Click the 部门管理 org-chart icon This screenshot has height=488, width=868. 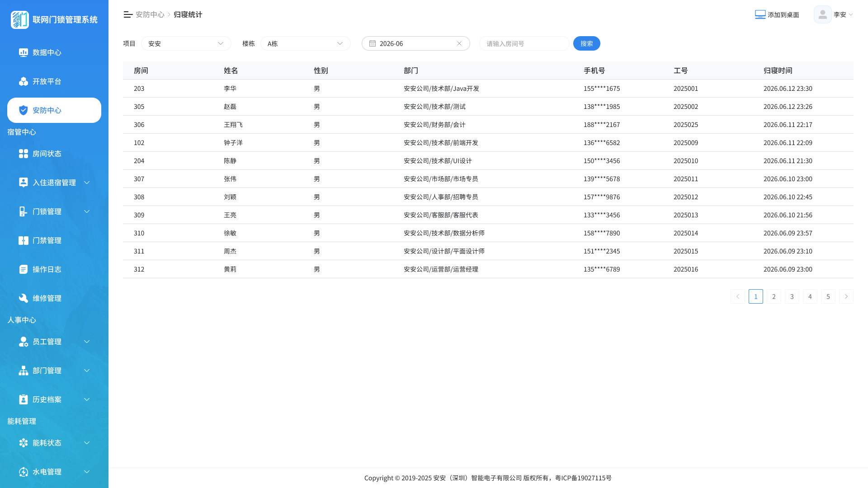click(24, 371)
